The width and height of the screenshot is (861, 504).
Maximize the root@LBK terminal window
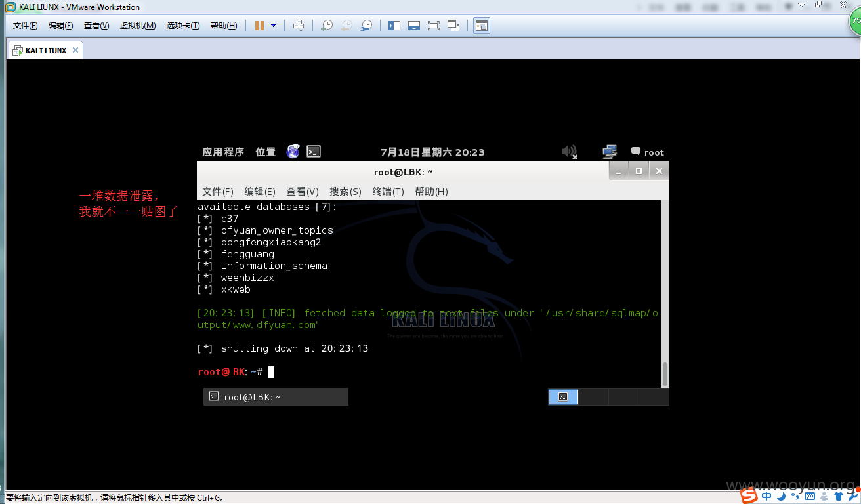coord(639,171)
